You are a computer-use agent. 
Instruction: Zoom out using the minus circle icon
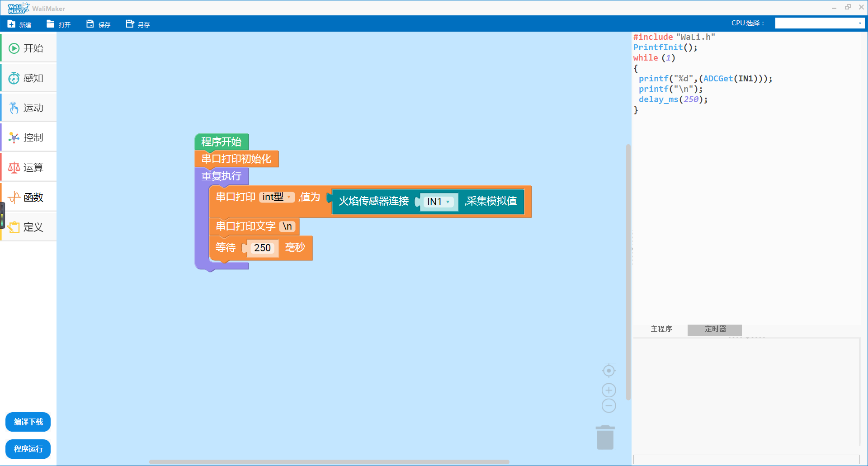pyautogui.click(x=609, y=406)
